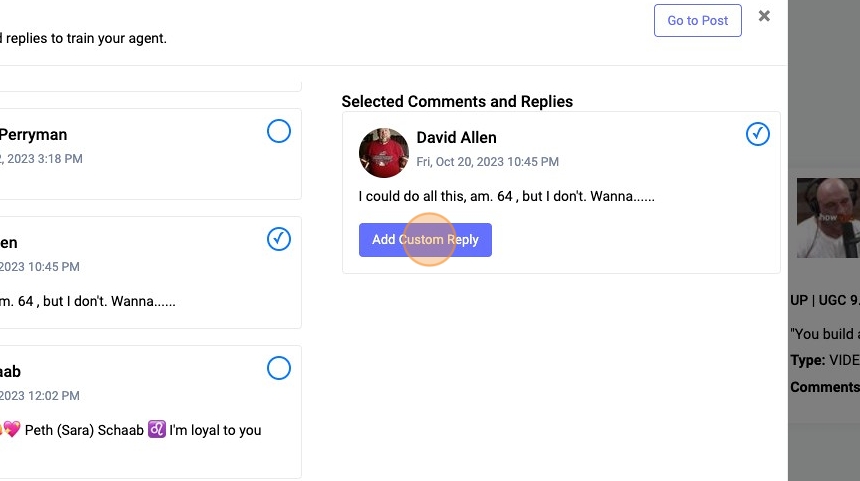Uncheck David Allen in Selected Comments panel

pyautogui.click(x=758, y=134)
